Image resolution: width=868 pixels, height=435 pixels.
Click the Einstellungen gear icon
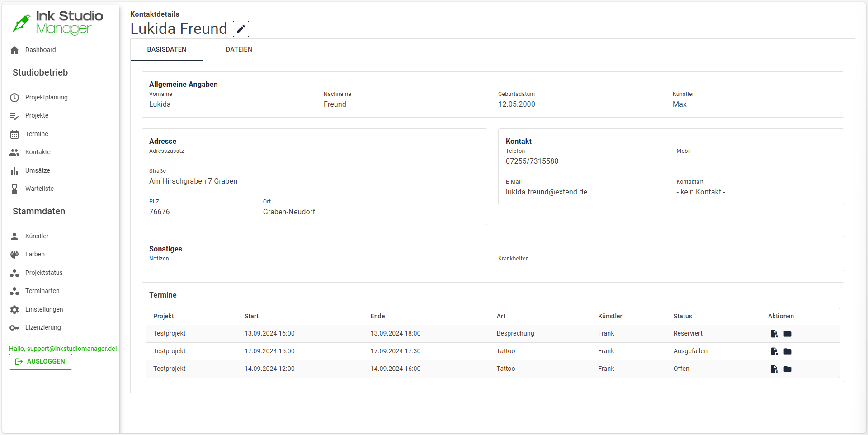[x=14, y=310]
